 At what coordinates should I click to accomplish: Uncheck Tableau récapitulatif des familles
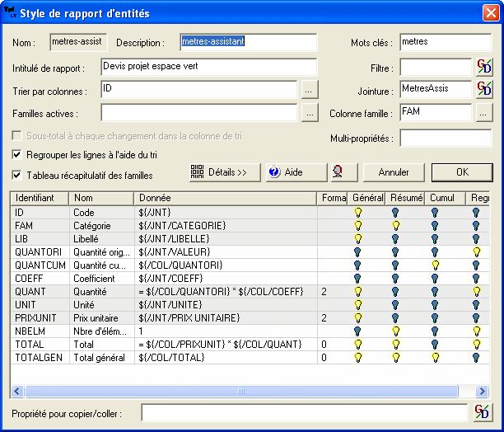17,175
